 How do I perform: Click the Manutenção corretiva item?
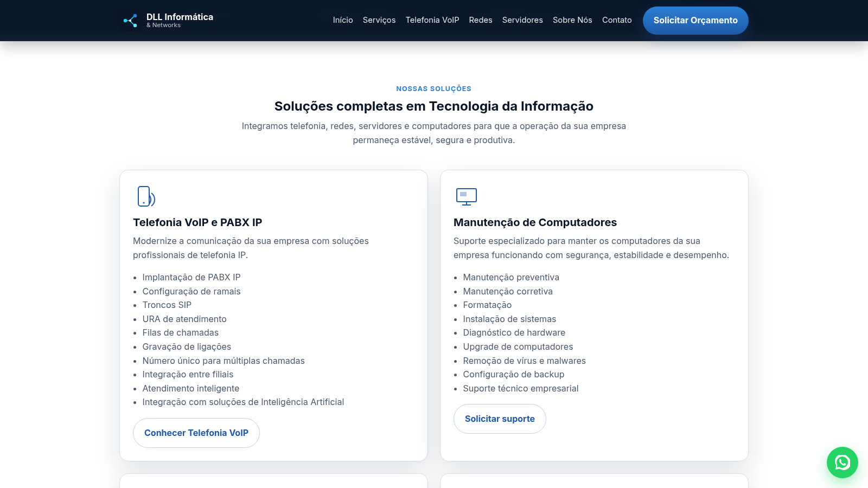(x=508, y=291)
